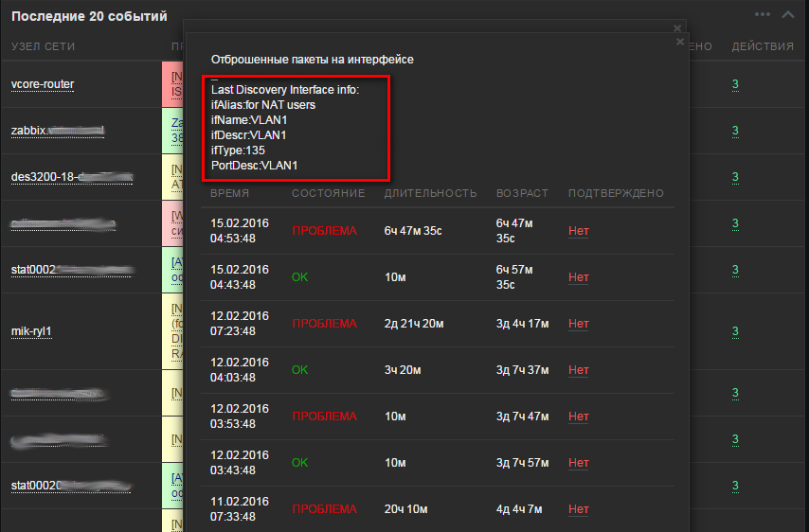Click actions count 3 for des3200-18 row
The height and width of the screenshot is (532, 809).
[735, 177]
